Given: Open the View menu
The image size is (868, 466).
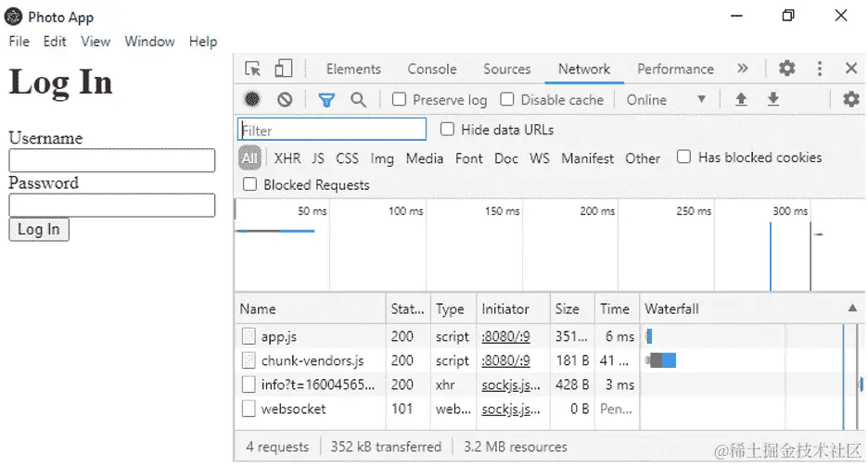Looking at the screenshot, I should coord(96,42).
